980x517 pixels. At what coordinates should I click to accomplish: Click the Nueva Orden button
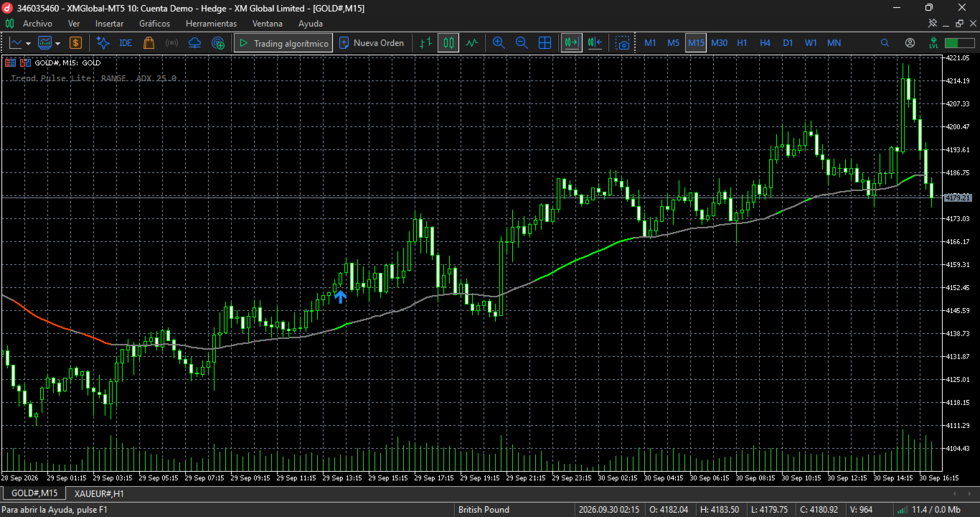tap(372, 43)
